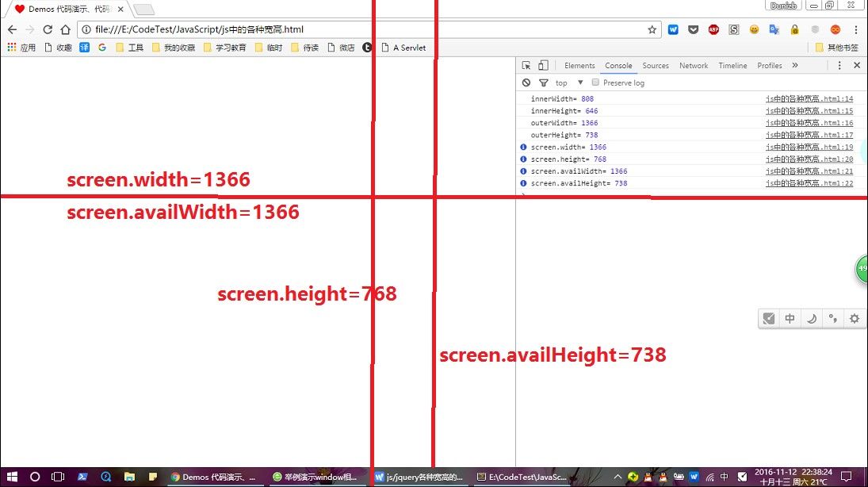Expand the hidden DevTools tabs chevron
868x487 pixels.
(795, 66)
